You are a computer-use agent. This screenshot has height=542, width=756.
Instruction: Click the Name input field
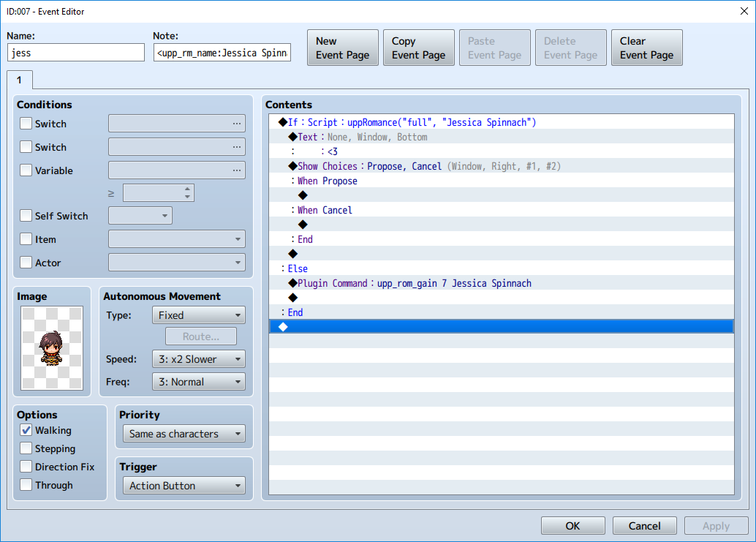(76, 53)
